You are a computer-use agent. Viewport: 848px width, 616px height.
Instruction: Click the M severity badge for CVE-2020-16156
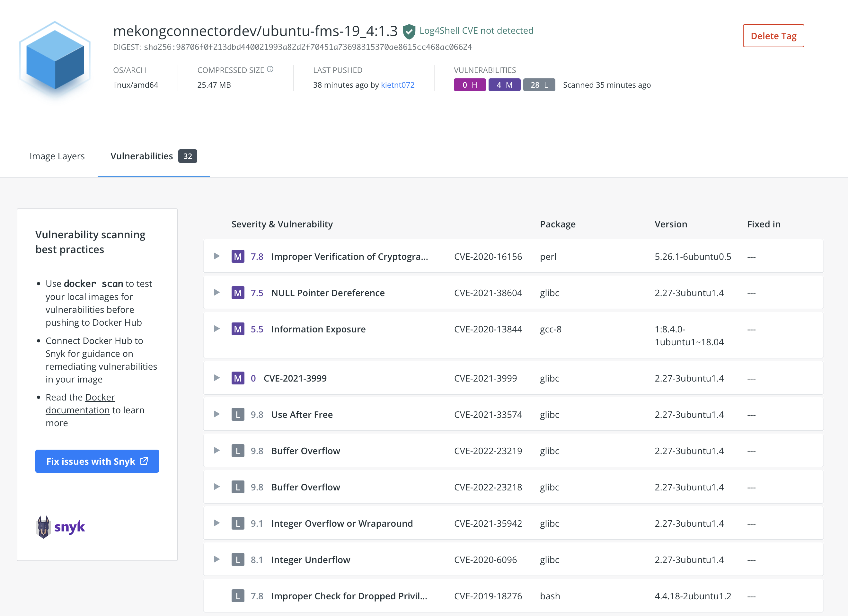pyautogui.click(x=238, y=256)
